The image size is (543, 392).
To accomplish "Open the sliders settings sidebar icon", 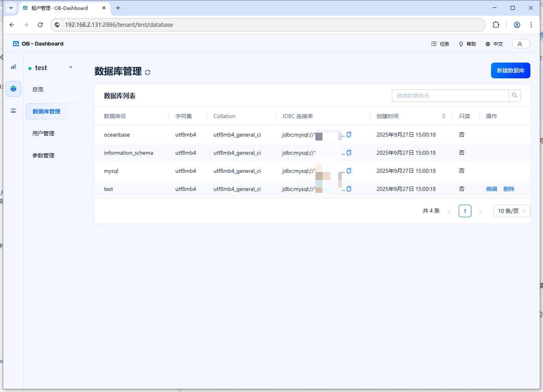I will [13, 111].
